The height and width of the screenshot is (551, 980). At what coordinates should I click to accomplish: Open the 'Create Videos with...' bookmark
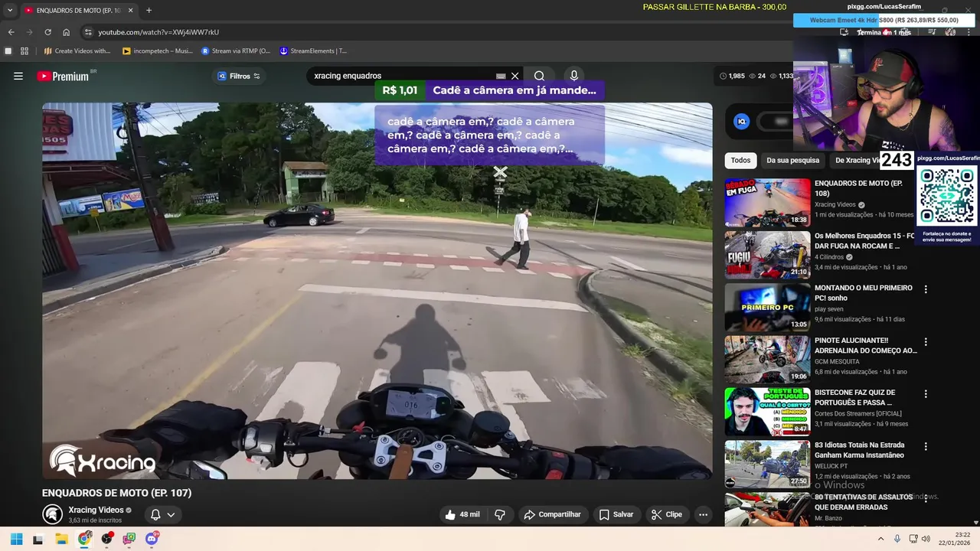pos(77,51)
